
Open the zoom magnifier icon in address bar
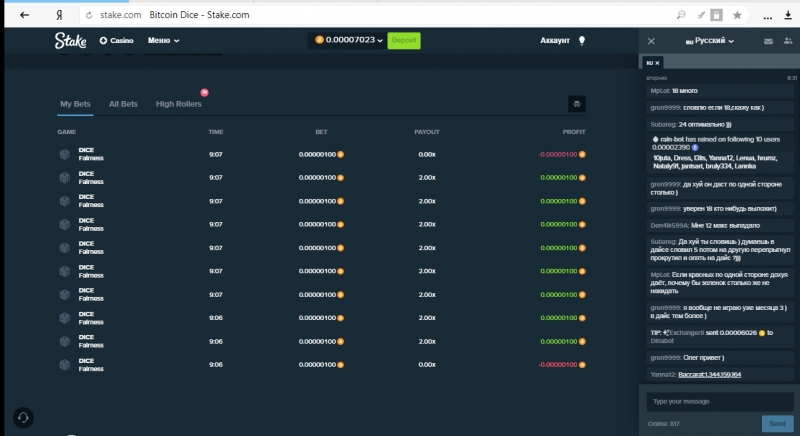pyautogui.click(x=681, y=15)
